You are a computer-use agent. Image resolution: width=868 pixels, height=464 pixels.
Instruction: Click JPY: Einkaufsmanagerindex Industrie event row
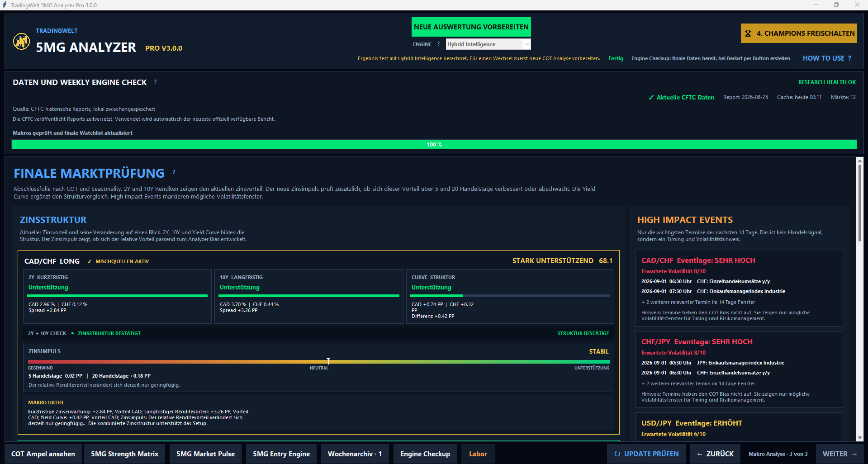pos(712,363)
